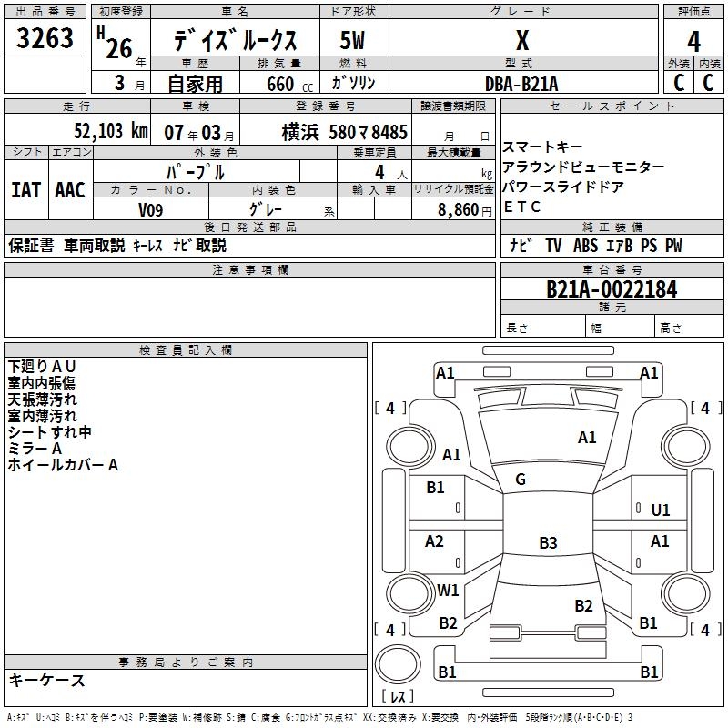Click chassis number B21A-0022184

(x=612, y=289)
